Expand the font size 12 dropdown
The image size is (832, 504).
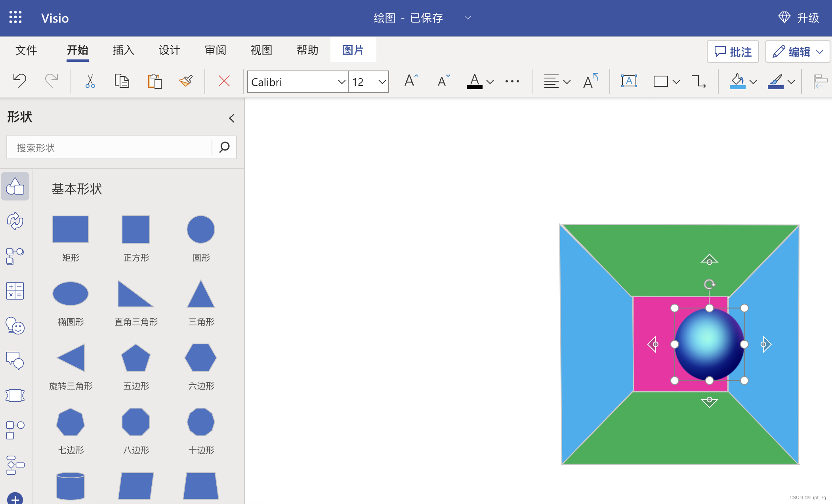pyautogui.click(x=382, y=82)
